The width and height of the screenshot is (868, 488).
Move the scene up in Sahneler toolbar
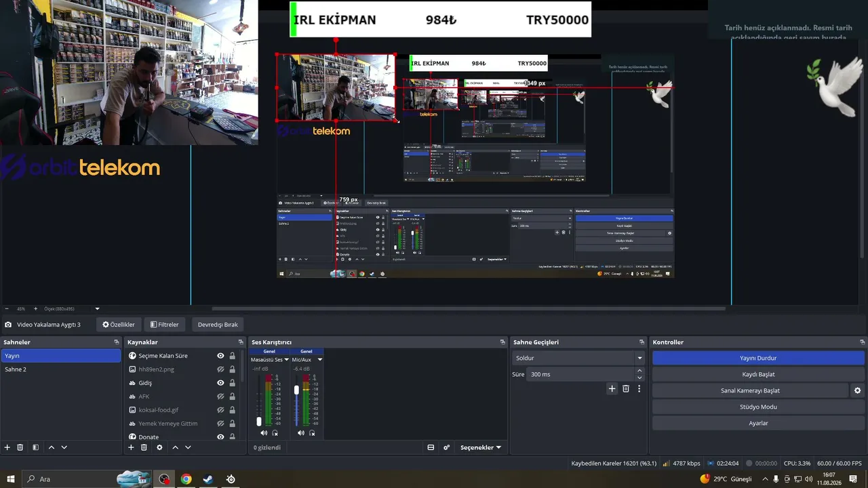pyautogui.click(x=52, y=447)
